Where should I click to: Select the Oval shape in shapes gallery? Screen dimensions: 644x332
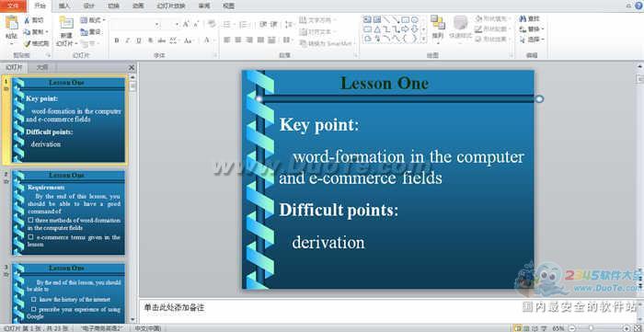coord(415,19)
